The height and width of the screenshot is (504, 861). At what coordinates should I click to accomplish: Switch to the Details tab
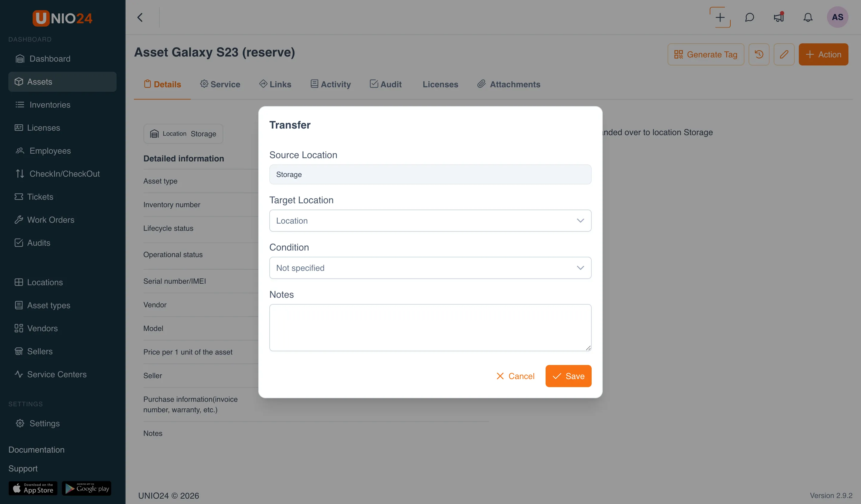point(162,84)
